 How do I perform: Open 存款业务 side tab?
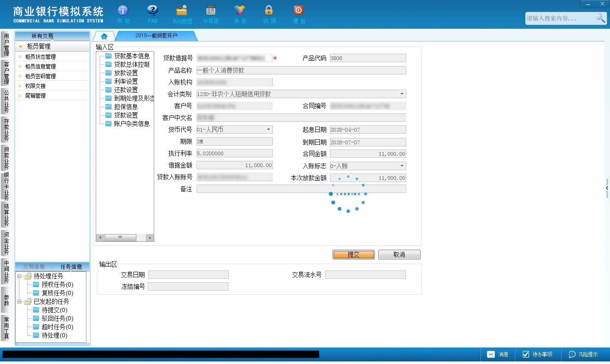(x=6, y=130)
